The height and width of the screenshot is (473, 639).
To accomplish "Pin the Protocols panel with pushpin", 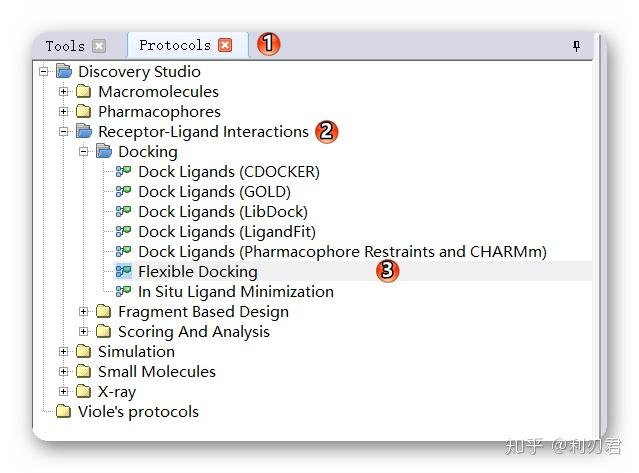I will click(x=576, y=46).
